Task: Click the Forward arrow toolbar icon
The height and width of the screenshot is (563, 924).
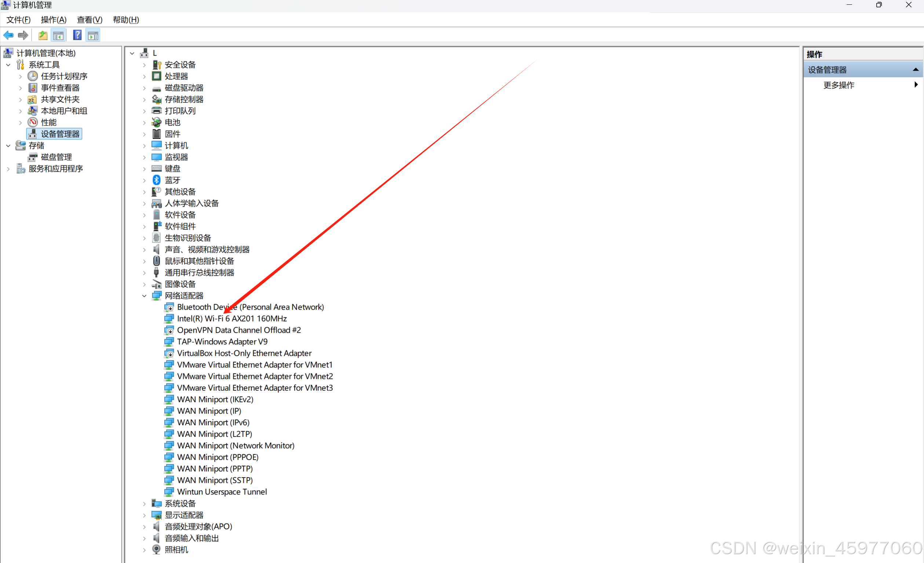Action: [x=23, y=36]
